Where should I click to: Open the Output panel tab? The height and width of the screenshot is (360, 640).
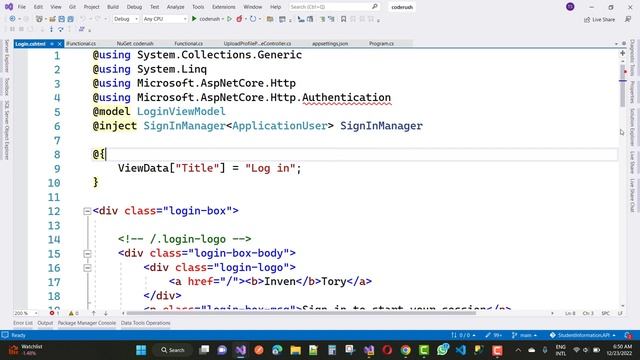45,323
